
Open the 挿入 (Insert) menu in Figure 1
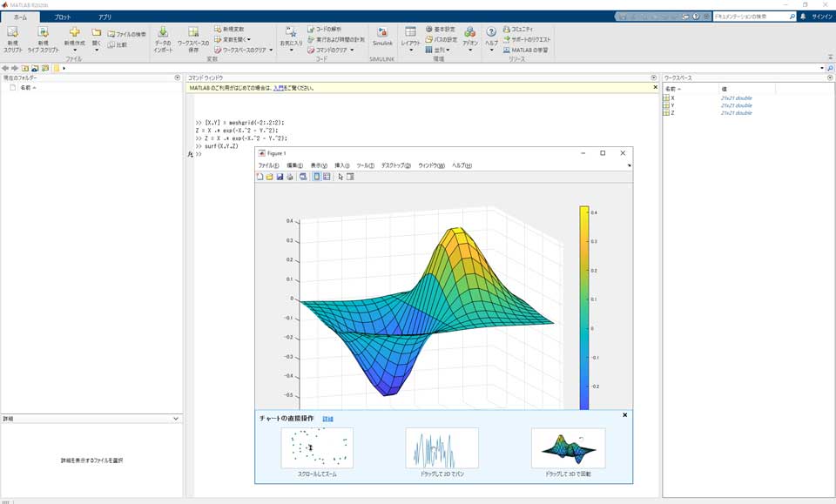(341, 165)
